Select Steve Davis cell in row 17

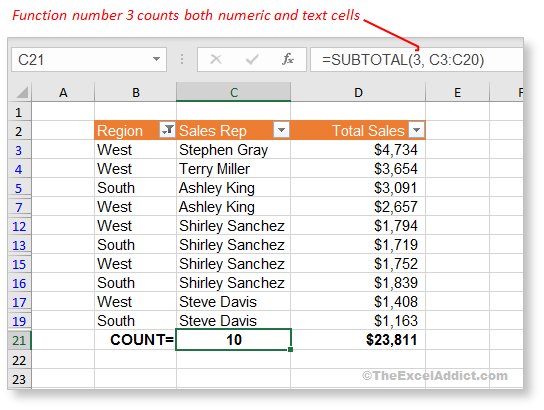point(233,301)
